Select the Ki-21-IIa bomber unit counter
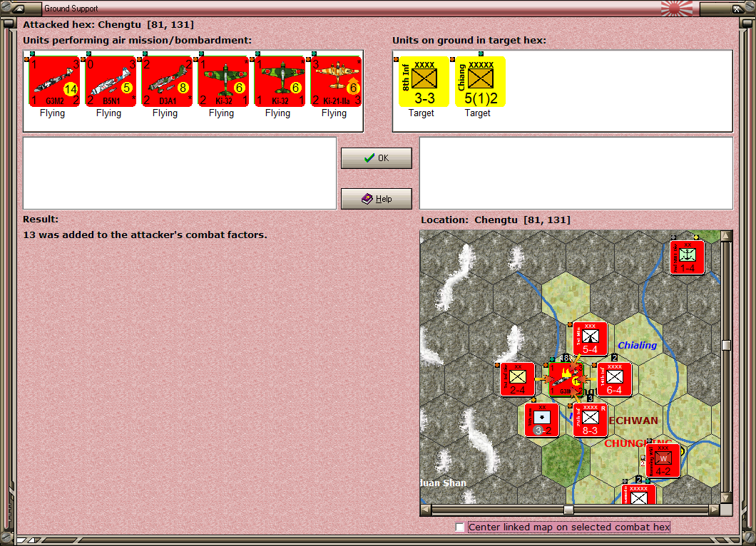756x546 pixels. [336, 81]
